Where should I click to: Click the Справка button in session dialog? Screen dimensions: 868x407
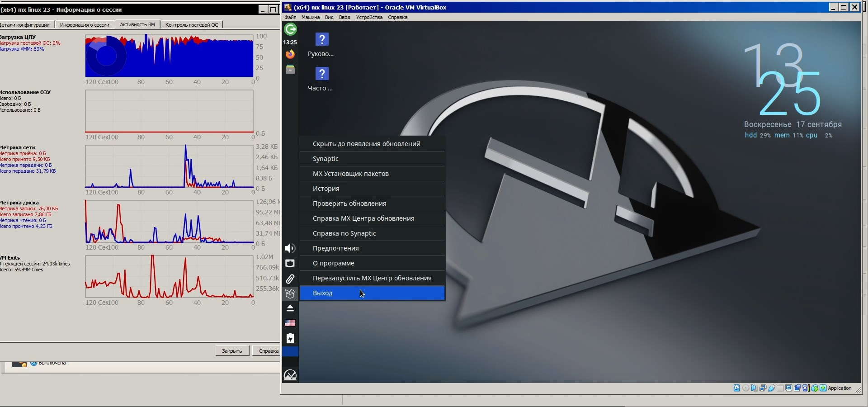pyautogui.click(x=268, y=351)
